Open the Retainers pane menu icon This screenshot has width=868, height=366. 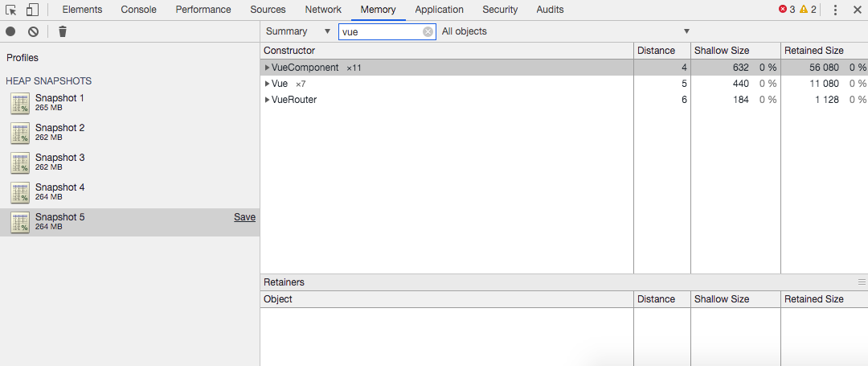coord(862,282)
